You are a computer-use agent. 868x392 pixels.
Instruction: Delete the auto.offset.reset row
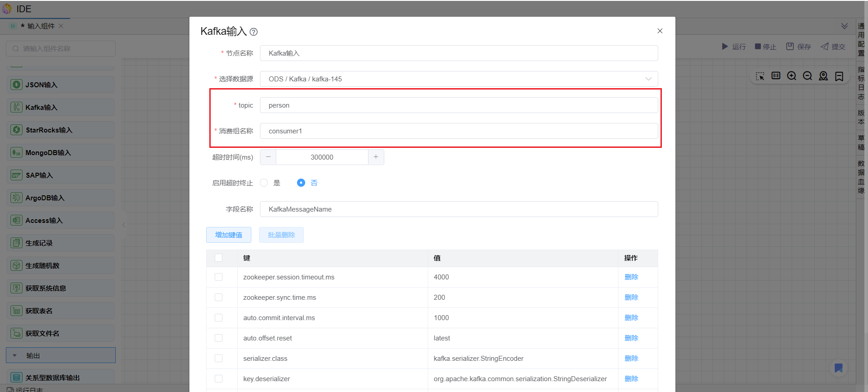point(631,338)
